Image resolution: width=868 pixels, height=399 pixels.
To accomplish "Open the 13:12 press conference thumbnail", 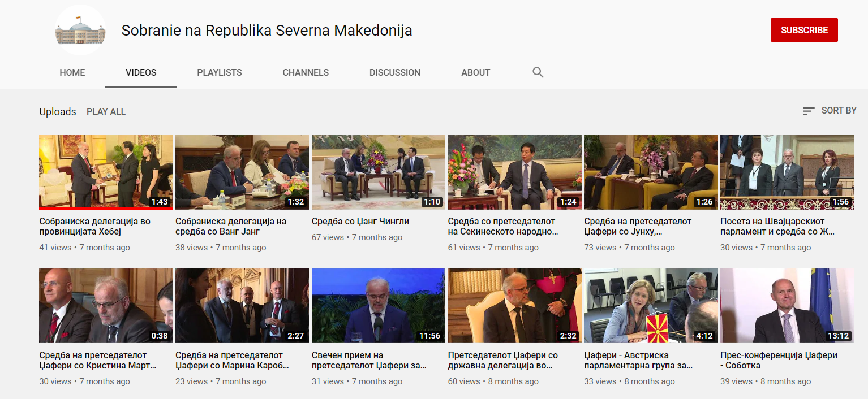I will tap(787, 306).
